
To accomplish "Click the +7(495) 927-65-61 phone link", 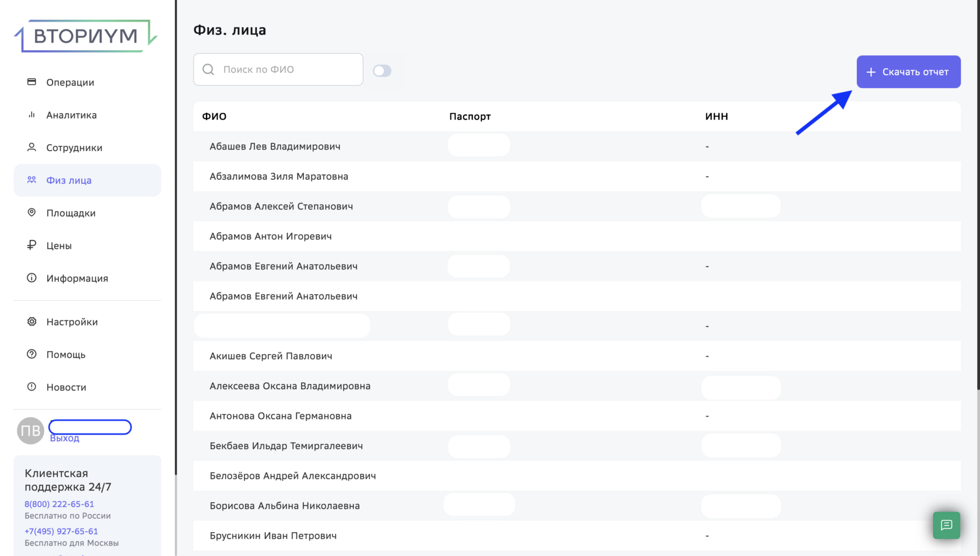I will 61,531.
